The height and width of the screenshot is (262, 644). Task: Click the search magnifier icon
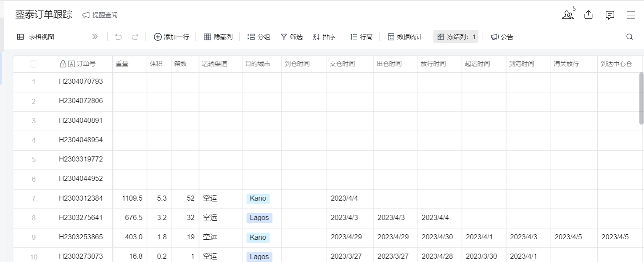629,37
